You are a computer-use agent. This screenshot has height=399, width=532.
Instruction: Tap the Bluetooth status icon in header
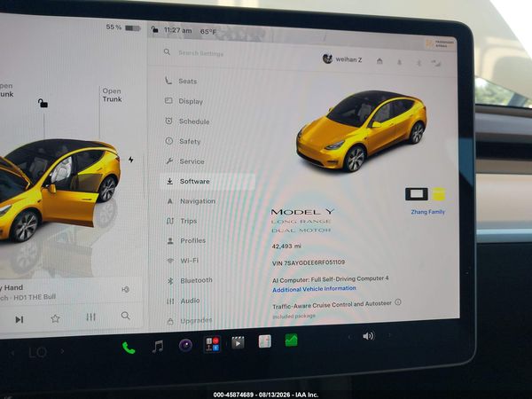tap(419, 63)
